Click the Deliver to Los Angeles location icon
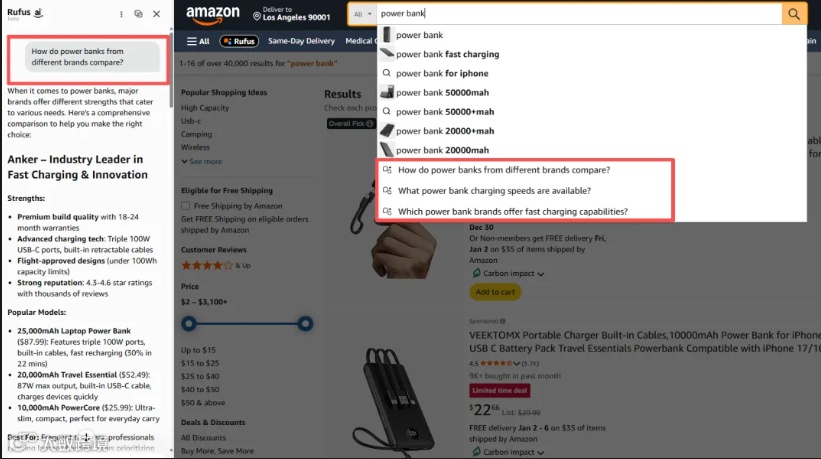 point(257,16)
